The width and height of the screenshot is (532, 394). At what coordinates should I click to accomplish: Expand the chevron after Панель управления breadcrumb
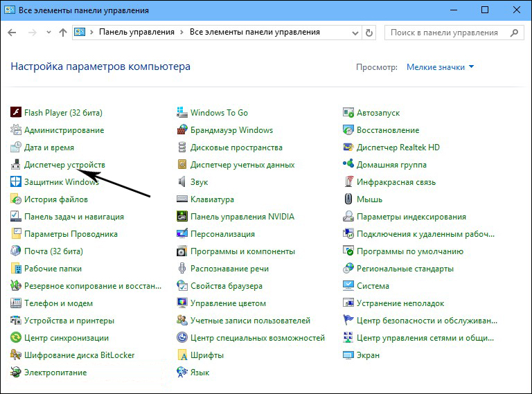tap(182, 33)
